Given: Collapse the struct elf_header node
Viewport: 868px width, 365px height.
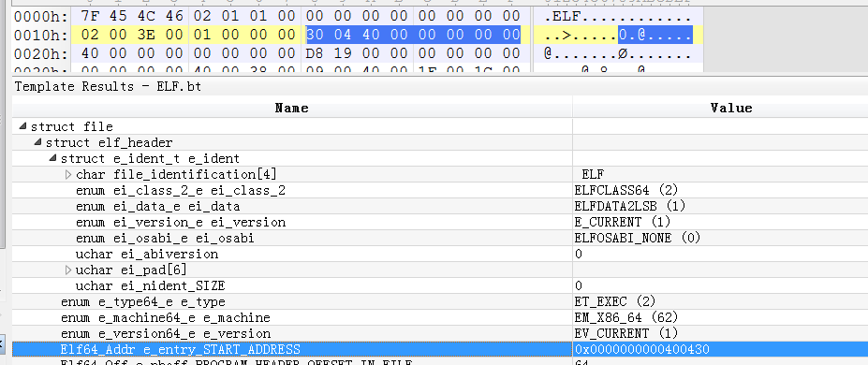Looking at the screenshot, I should tap(37, 142).
